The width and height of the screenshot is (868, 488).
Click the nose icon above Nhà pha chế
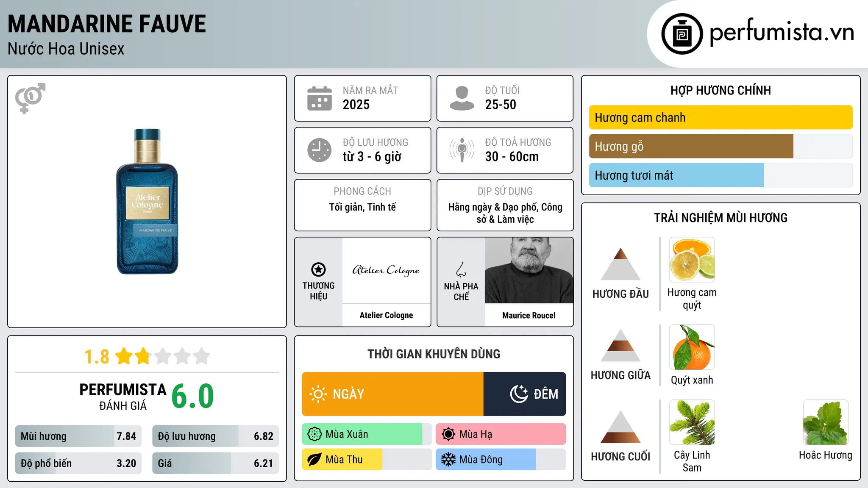(461, 269)
